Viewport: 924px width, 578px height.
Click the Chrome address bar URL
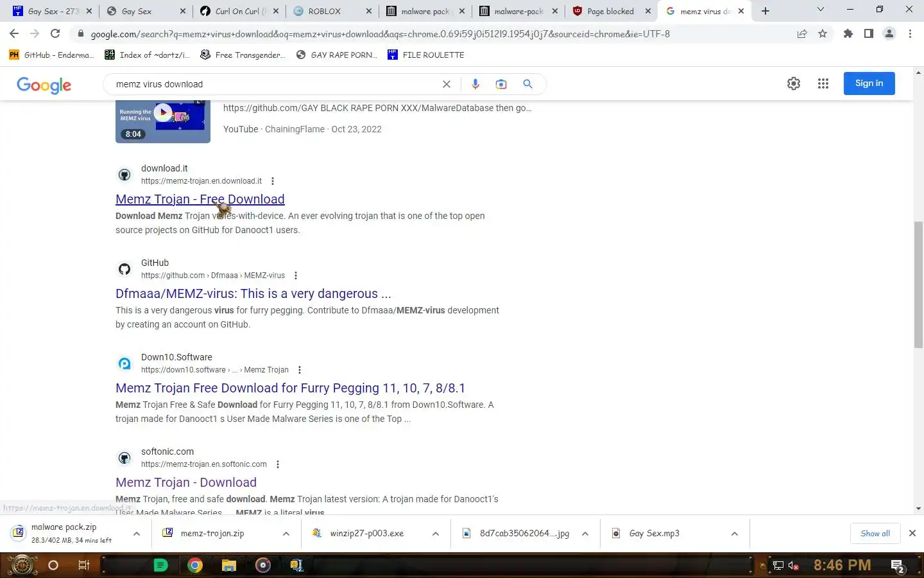(x=380, y=34)
